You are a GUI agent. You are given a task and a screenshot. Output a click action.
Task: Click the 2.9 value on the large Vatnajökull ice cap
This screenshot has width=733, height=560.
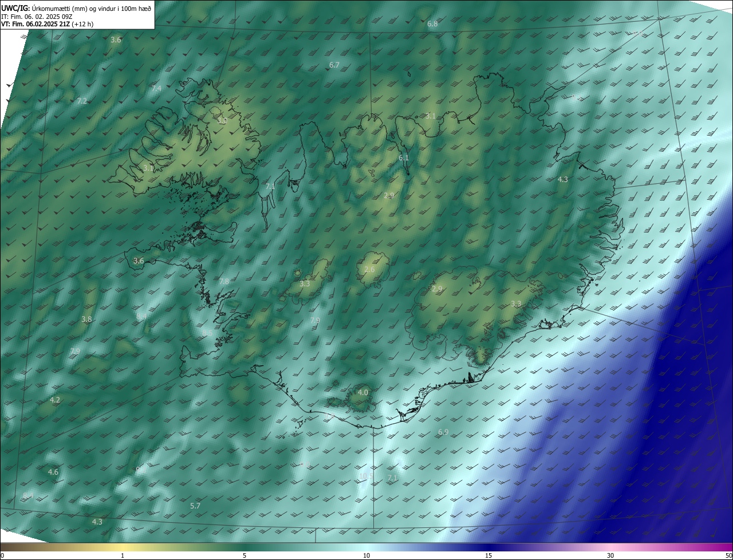(438, 289)
